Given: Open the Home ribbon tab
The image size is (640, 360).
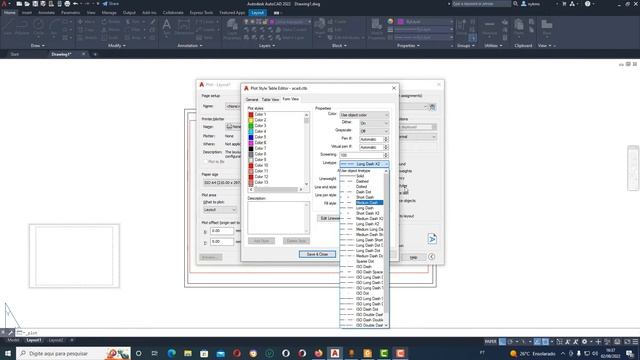Looking at the screenshot, I should [9, 13].
